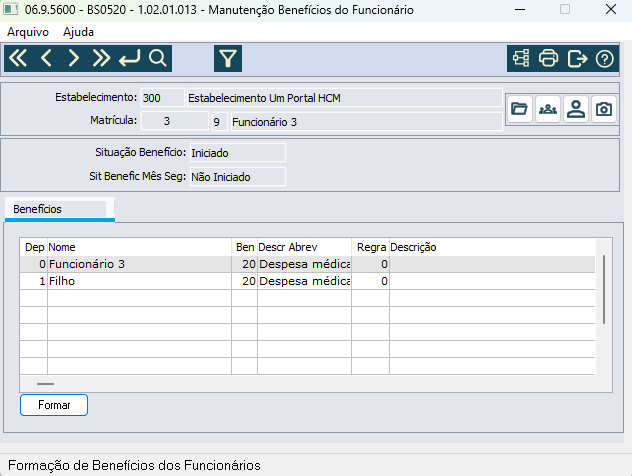The image size is (632, 476).
Task: Minimize the Manutenção Benefícios window
Action: 520,9
